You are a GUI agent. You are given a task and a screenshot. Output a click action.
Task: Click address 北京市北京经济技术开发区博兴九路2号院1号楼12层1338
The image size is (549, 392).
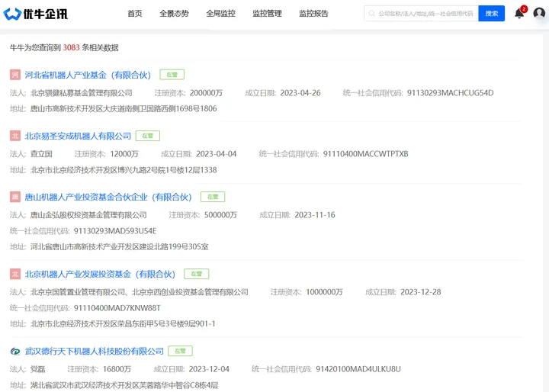tap(124, 170)
